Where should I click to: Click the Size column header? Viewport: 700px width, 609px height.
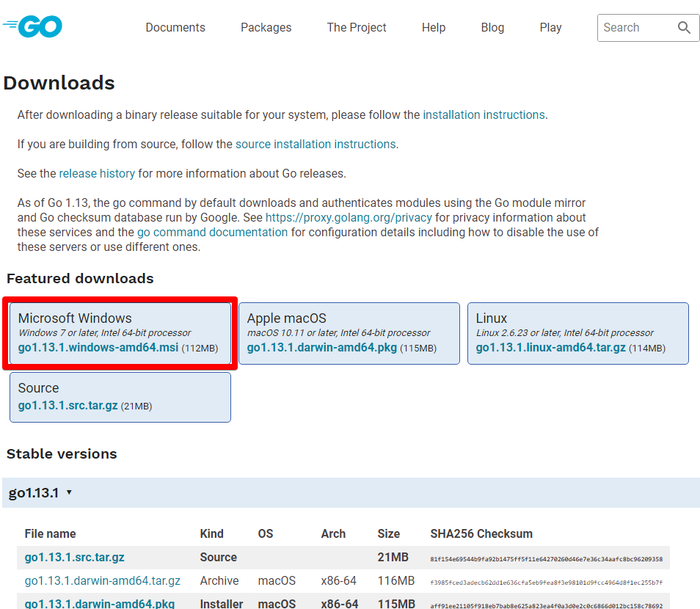click(x=388, y=533)
